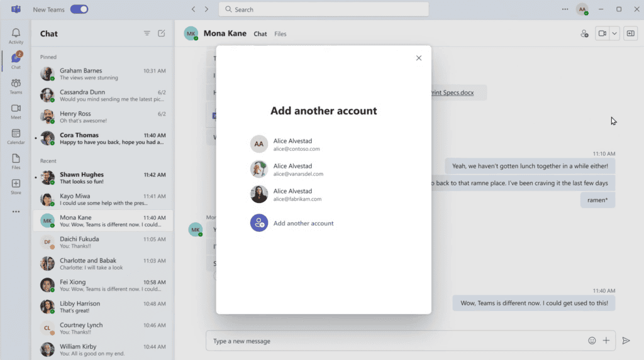Viewport: 644px width, 360px height.
Task: Open the Print Specs.docx file link
Action: (x=453, y=93)
